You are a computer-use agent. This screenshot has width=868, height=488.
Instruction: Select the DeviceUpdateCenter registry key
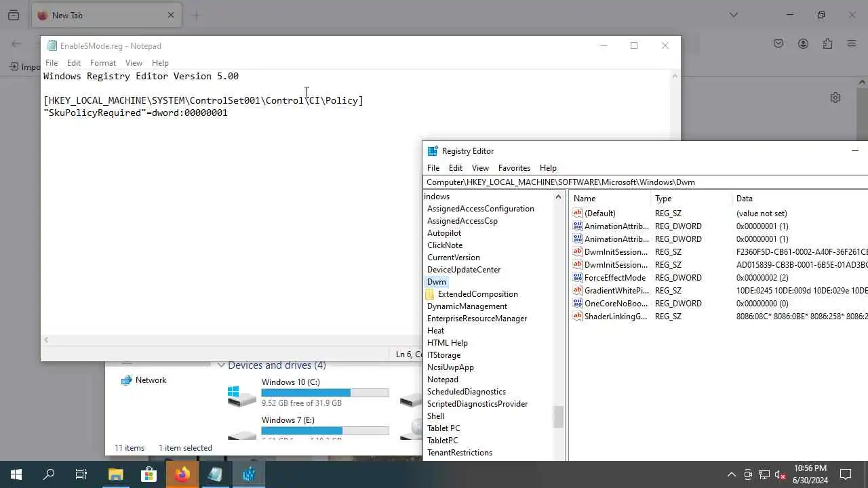coord(464,270)
